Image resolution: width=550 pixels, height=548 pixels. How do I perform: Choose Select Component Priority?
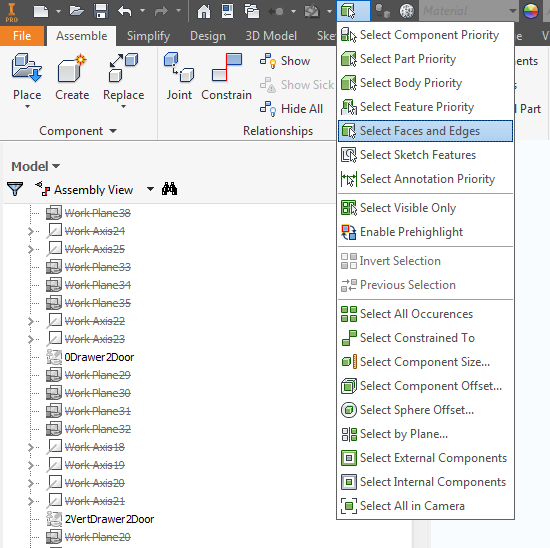[x=425, y=35]
